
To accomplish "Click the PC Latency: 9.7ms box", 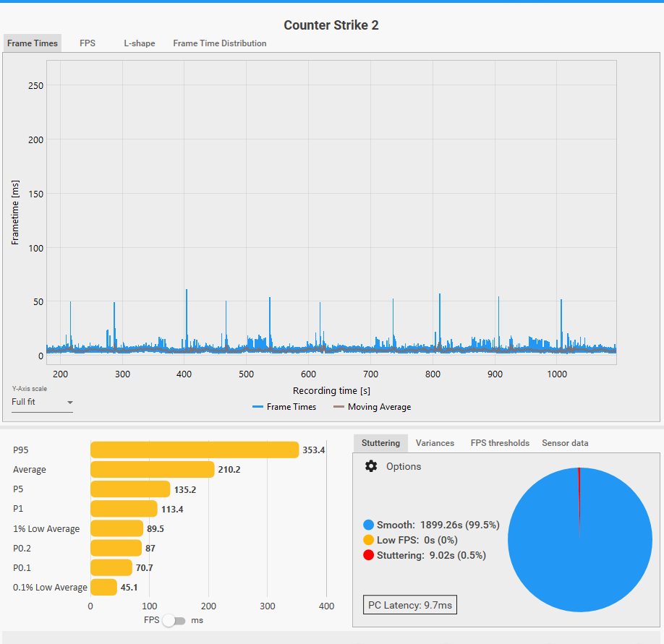I will (410, 605).
